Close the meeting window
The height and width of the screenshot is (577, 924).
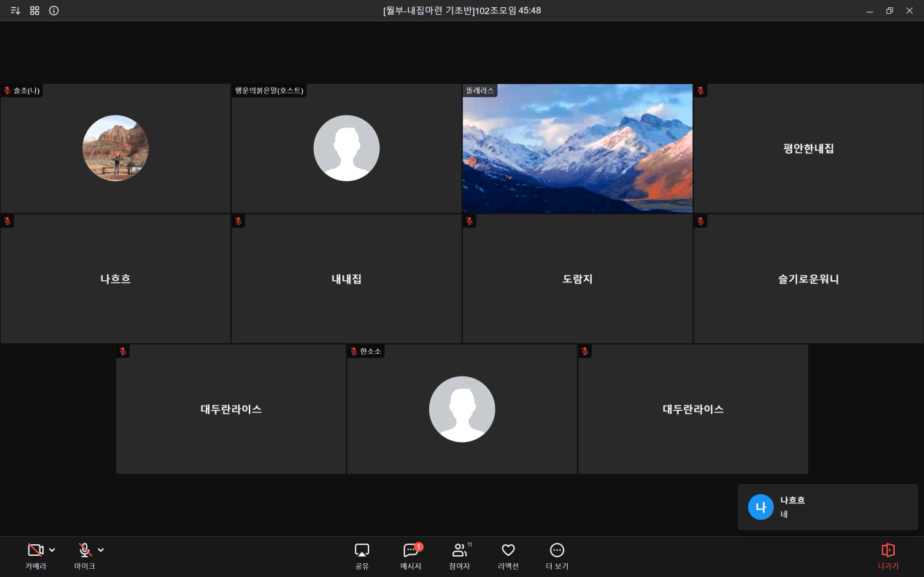coord(909,11)
